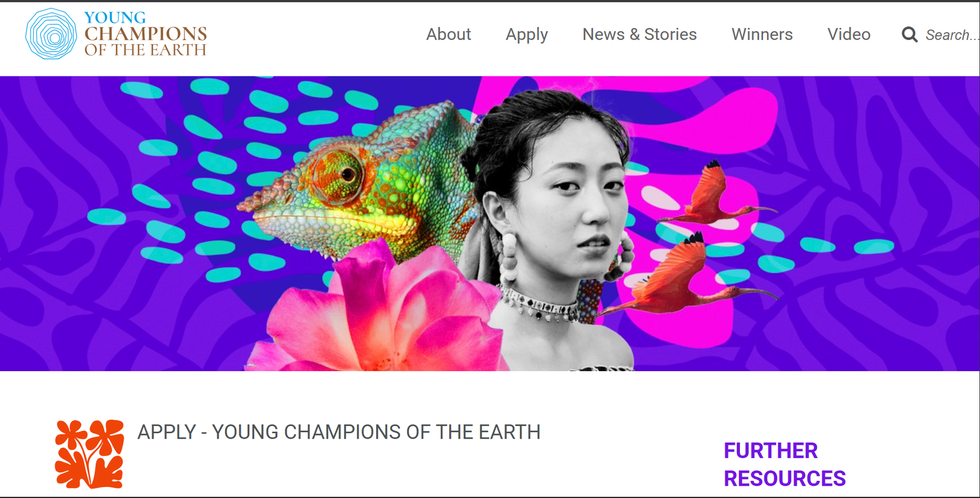980x498 pixels.
Task: Click the magnifying glass search icon
Action: click(x=910, y=35)
